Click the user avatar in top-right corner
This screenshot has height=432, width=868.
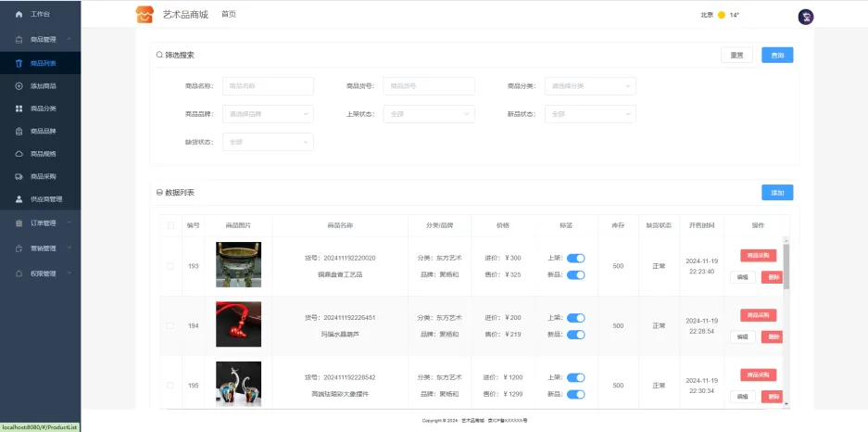805,16
